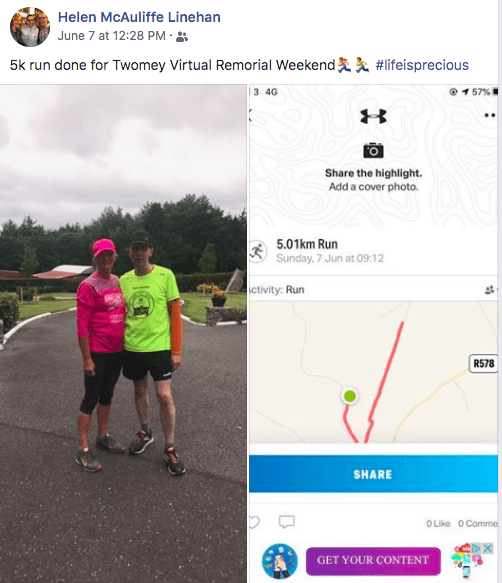Screen dimensions: 502x583
Task: Click the friends audience icon beside the timestamp
Action: [x=182, y=36]
